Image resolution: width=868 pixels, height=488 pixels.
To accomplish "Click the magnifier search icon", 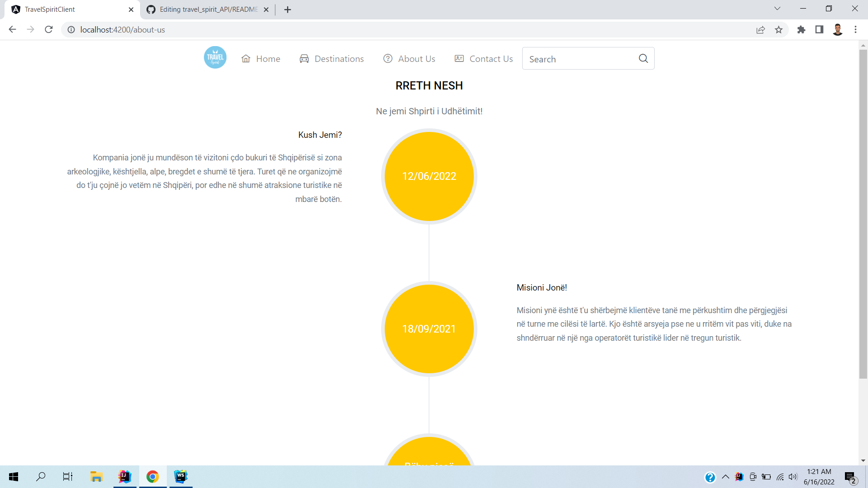I will pyautogui.click(x=643, y=58).
